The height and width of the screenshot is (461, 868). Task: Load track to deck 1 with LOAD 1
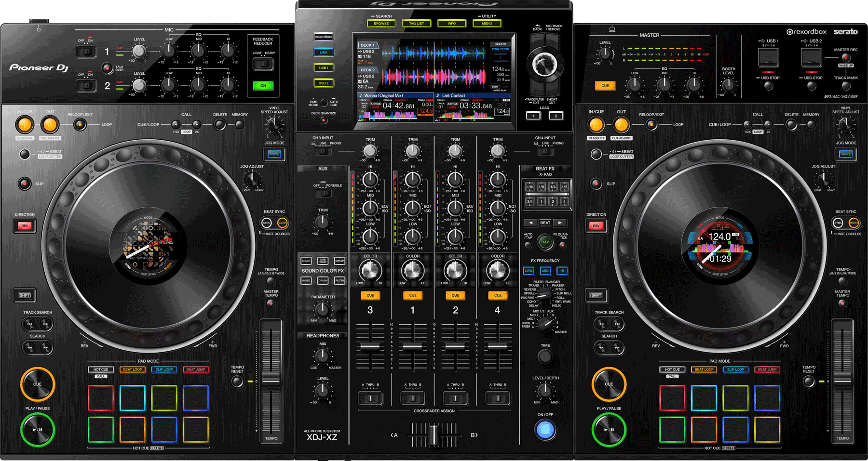[x=533, y=116]
